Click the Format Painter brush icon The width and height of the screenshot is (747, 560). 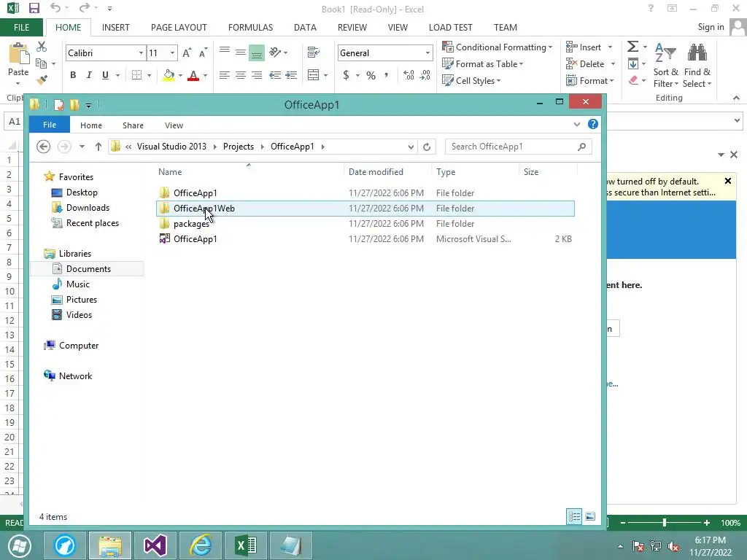point(42,79)
